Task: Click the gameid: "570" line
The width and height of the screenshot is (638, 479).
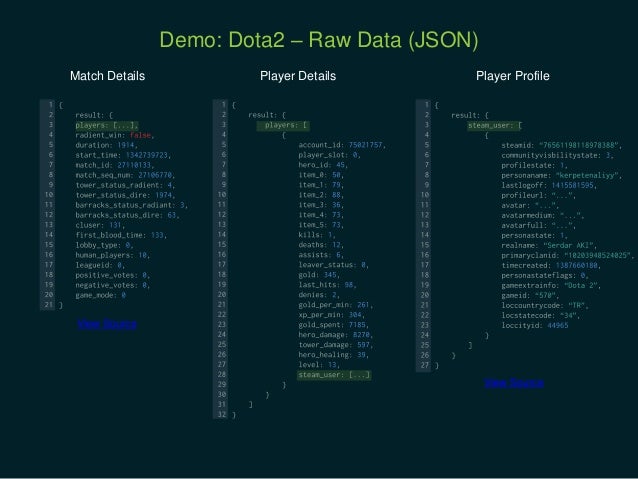Action: (530, 295)
